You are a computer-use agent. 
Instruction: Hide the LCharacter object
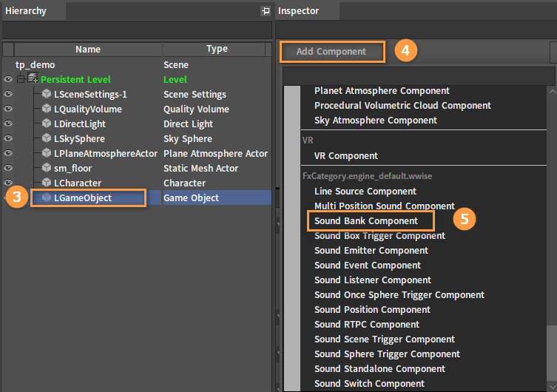8,183
